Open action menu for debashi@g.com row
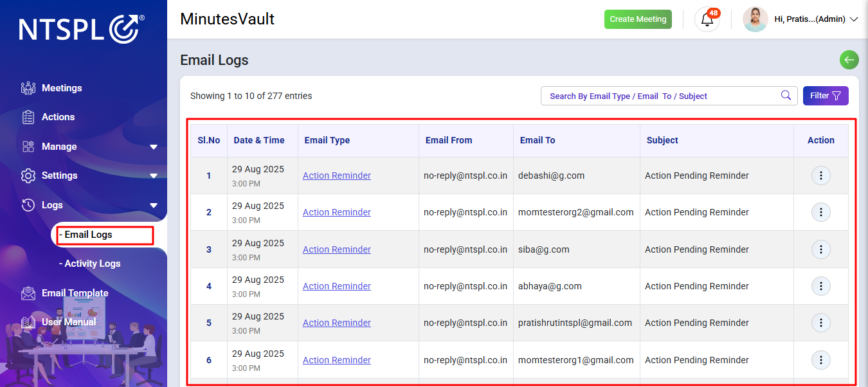 821,175
